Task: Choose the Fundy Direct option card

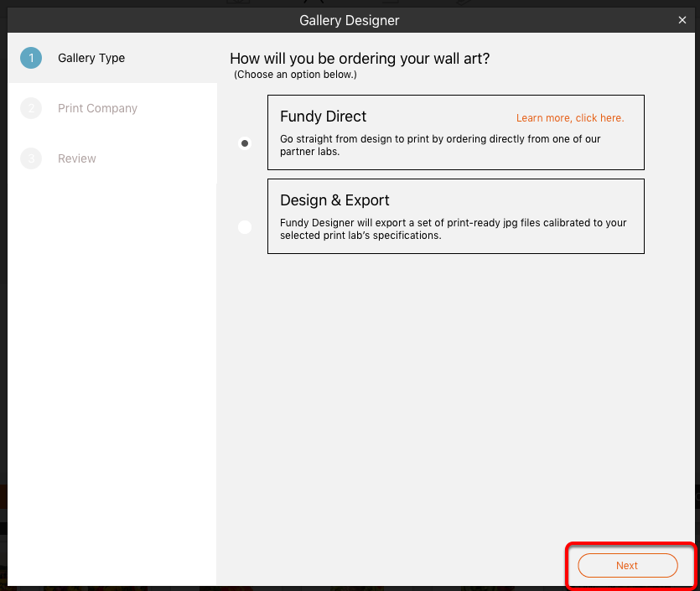Action: click(x=456, y=132)
